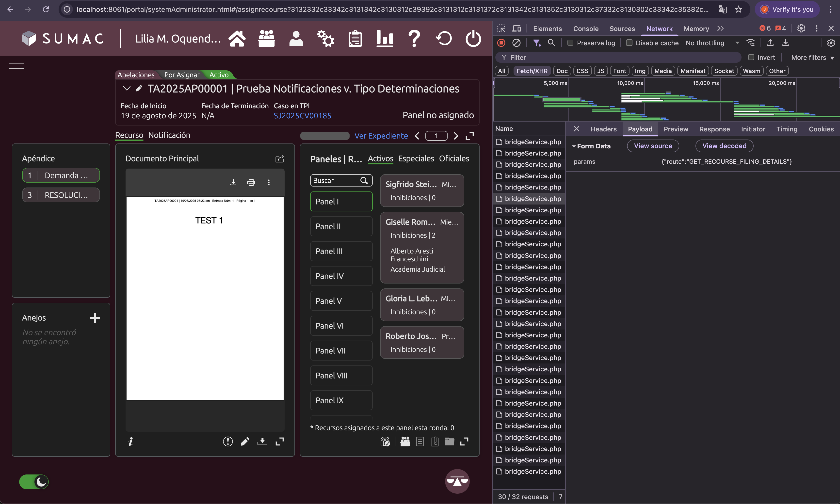Screen dimensions: 840x504
Task: Click the Ver Expediente link
Action: (x=381, y=136)
